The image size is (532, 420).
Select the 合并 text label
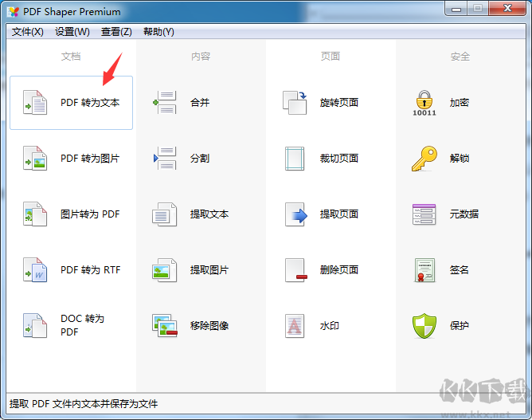coord(200,103)
